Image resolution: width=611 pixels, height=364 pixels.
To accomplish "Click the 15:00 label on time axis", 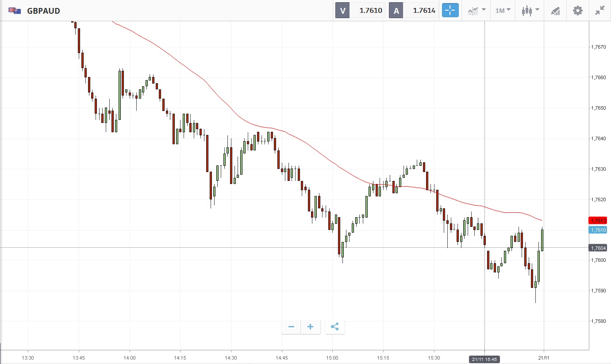I will 332,358.
